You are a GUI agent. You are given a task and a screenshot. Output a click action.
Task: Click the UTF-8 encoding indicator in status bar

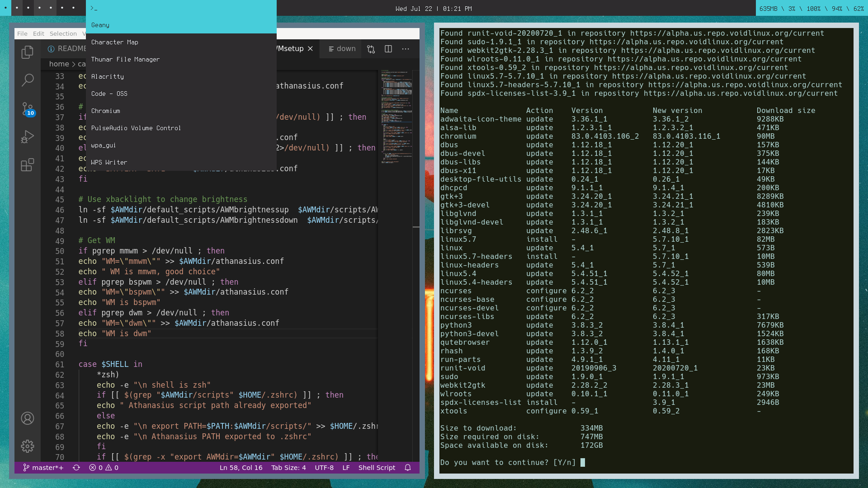click(x=324, y=467)
